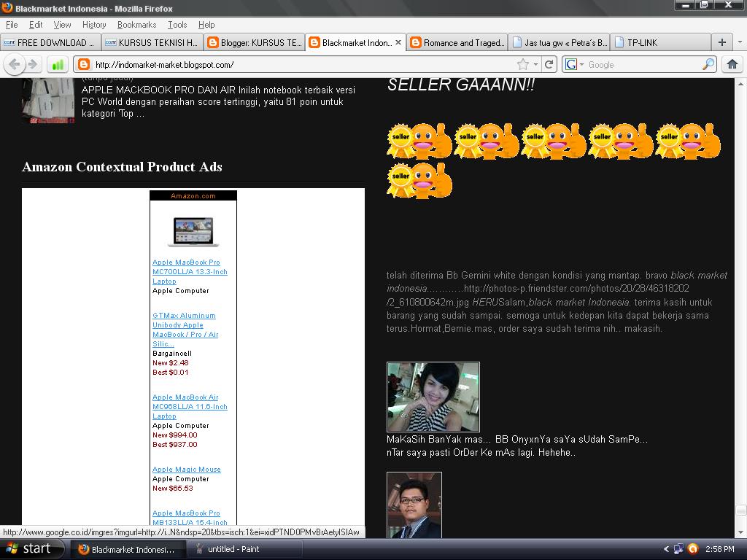Screen dimensions: 747x560
Task: Switch to the TP-LINK tab
Action: point(660,42)
